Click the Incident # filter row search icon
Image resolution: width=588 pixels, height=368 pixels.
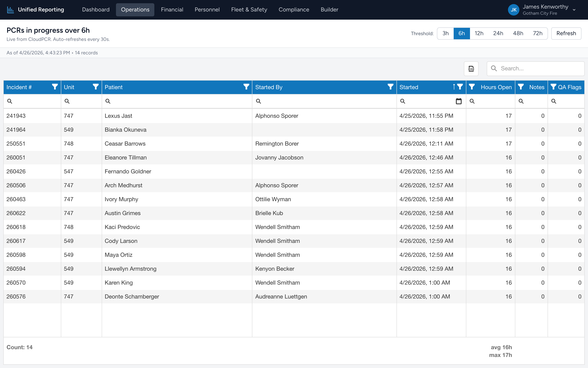coord(10,101)
